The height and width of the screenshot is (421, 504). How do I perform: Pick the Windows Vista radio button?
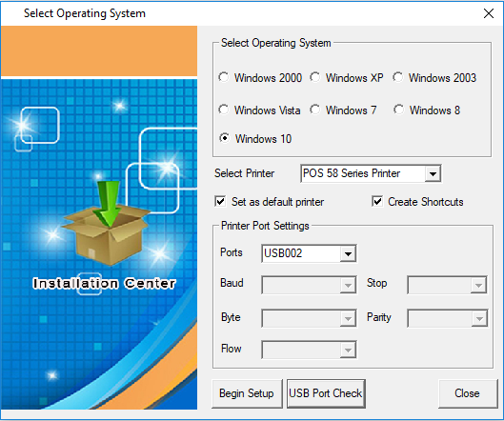[x=224, y=110]
